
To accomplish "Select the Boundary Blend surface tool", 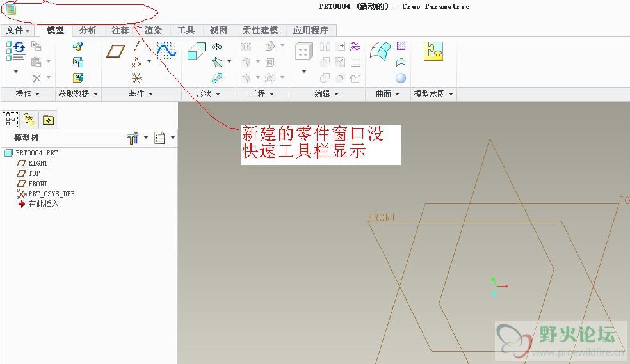I will coord(380,51).
